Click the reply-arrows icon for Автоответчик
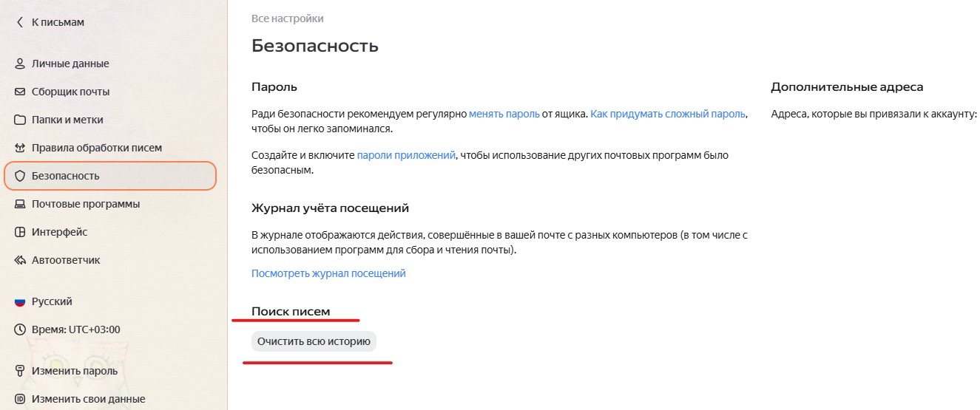The image size is (980, 410). [x=20, y=260]
